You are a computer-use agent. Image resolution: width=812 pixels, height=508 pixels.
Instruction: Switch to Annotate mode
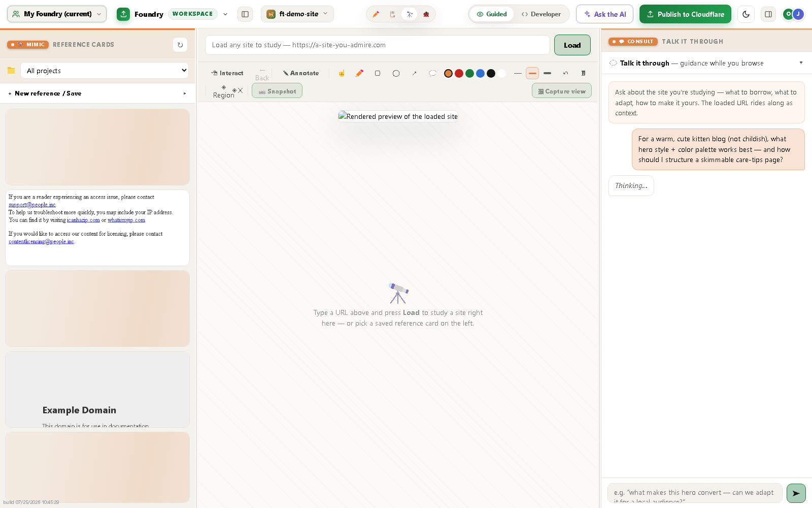pyautogui.click(x=301, y=73)
